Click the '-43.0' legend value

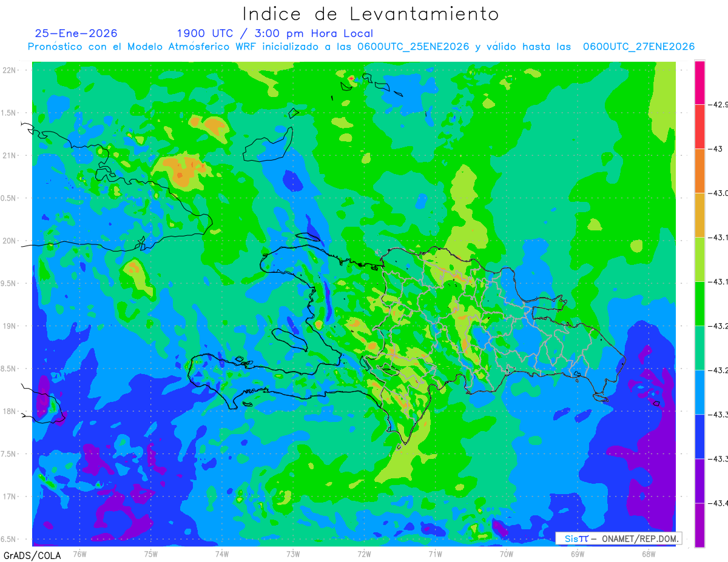point(718,193)
